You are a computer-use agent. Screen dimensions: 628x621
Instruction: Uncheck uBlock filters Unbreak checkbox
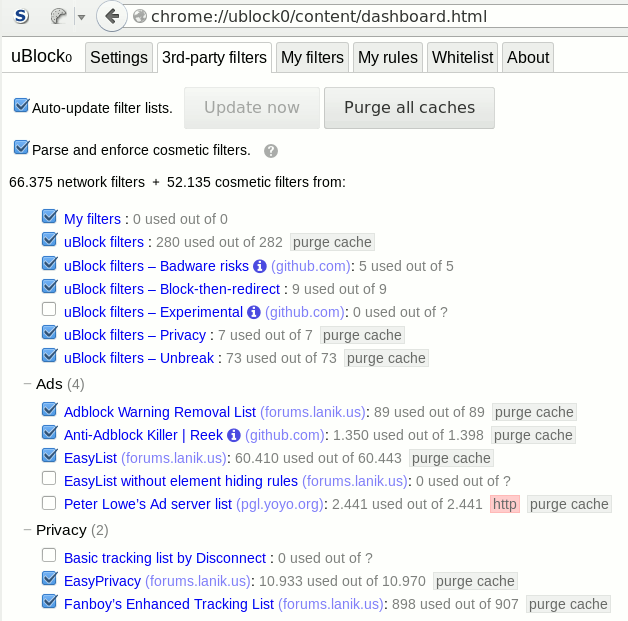pyautogui.click(x=49, y=355)
